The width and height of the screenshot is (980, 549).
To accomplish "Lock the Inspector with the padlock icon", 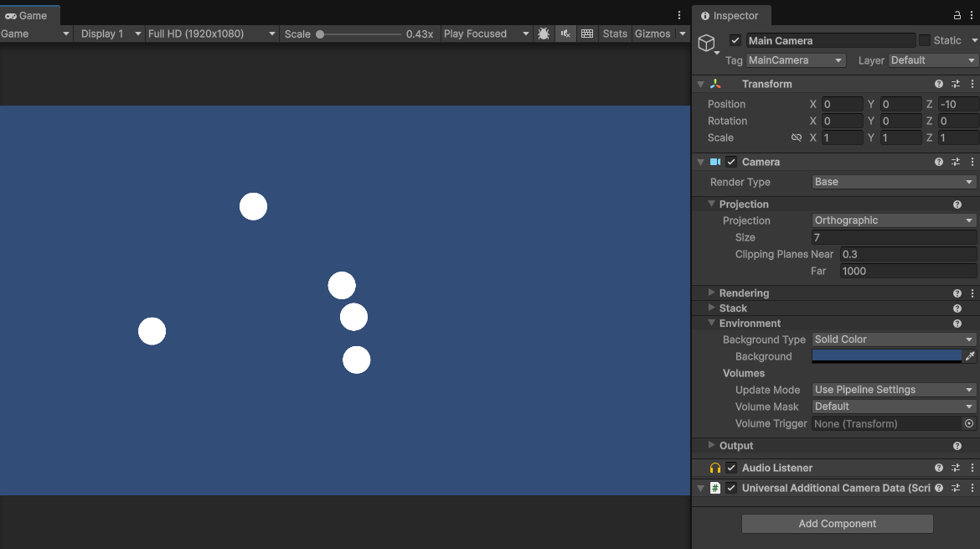I will pos(957,16).
